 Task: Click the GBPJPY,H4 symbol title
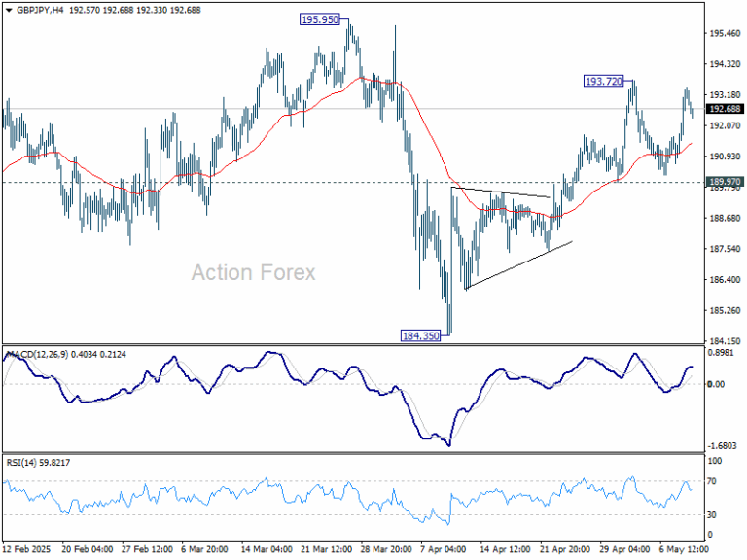point(40,10)
